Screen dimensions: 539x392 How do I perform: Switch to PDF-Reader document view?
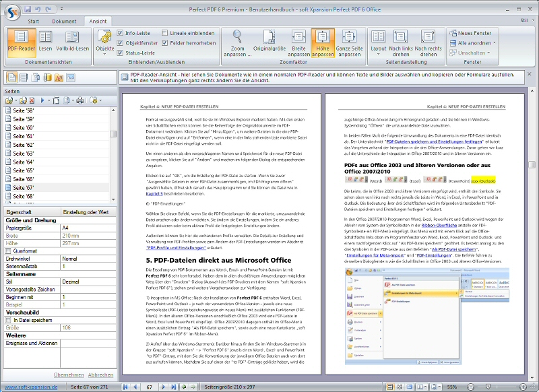click(x=21, y=43)
